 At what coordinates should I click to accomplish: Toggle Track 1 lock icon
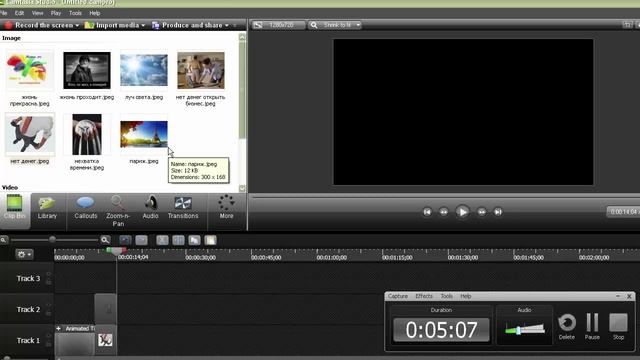(49, 344)
